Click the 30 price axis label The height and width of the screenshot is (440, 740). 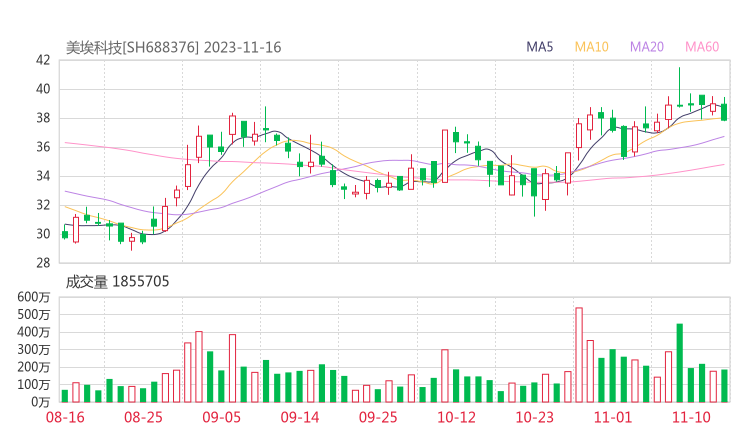(x=43, y=234)
